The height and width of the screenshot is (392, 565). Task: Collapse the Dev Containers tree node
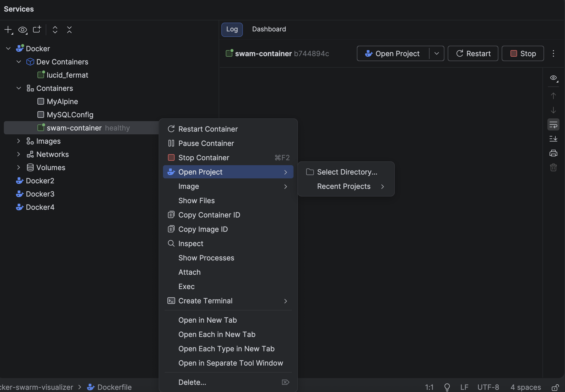pos(19,62)
